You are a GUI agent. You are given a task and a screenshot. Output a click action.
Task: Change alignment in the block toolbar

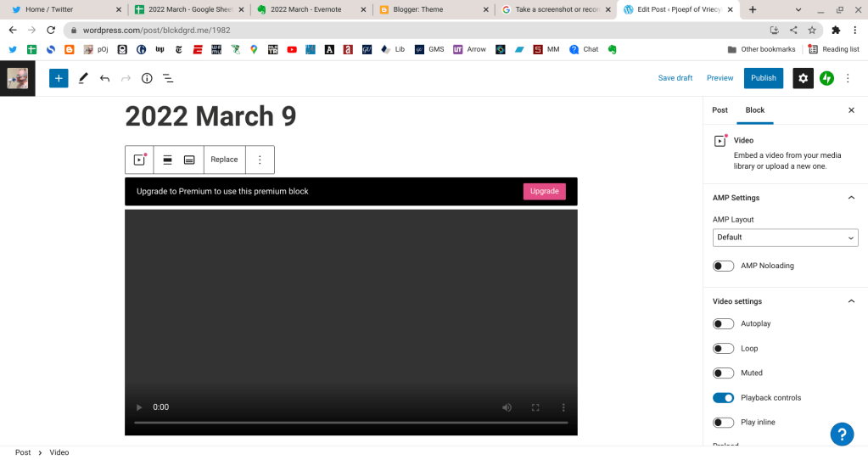[x=168, y=160]
